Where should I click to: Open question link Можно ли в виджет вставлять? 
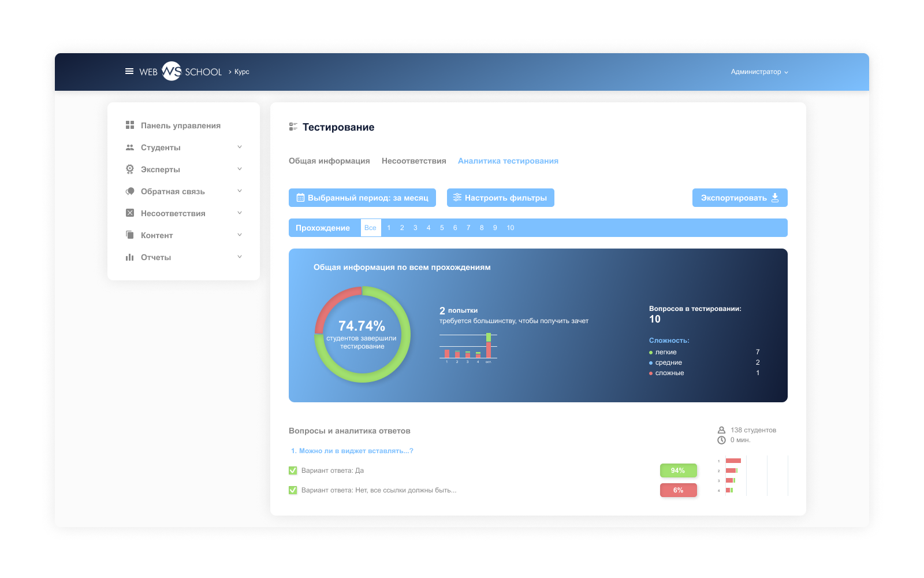pos(352,451)
